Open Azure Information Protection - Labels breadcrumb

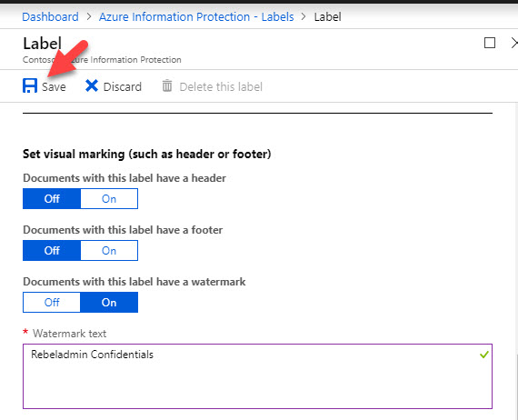tap(196, 17)
